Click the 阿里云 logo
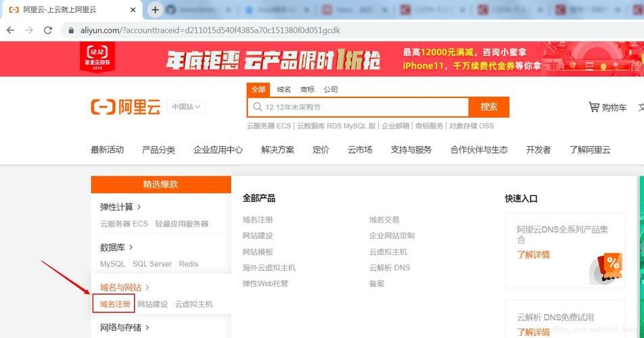This screenshot has width=644, height=338. click(126, 107)
